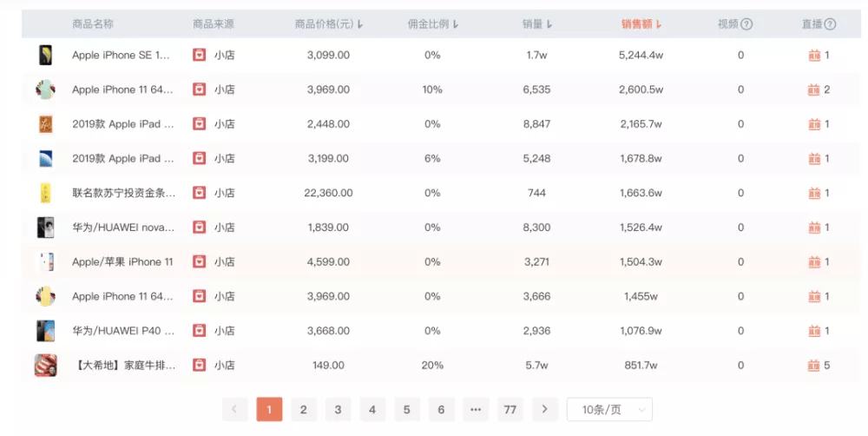
Task: Open livestream icon for HUAWEI nova row
Action: 814,228
